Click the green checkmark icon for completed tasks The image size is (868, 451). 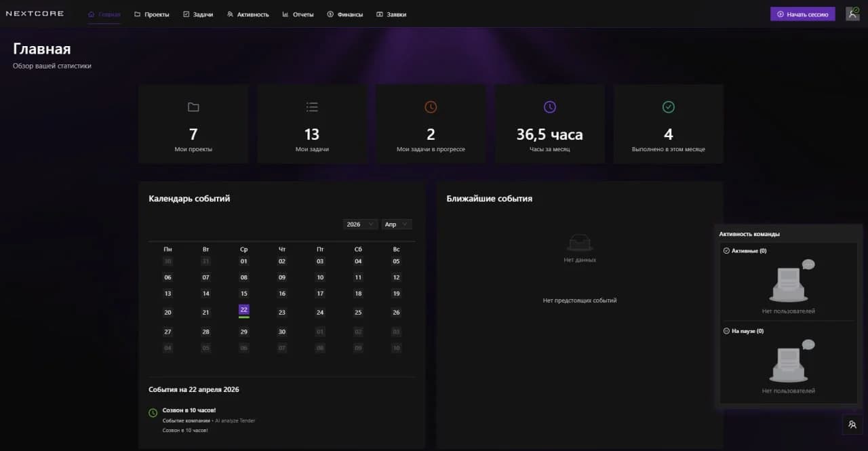point(669,107)
